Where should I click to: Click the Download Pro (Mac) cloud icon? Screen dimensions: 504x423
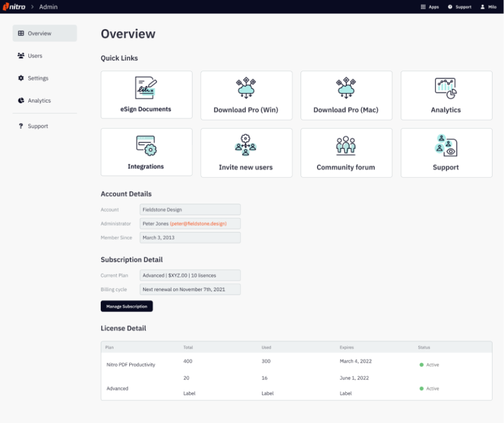click(x=346, y=88)
